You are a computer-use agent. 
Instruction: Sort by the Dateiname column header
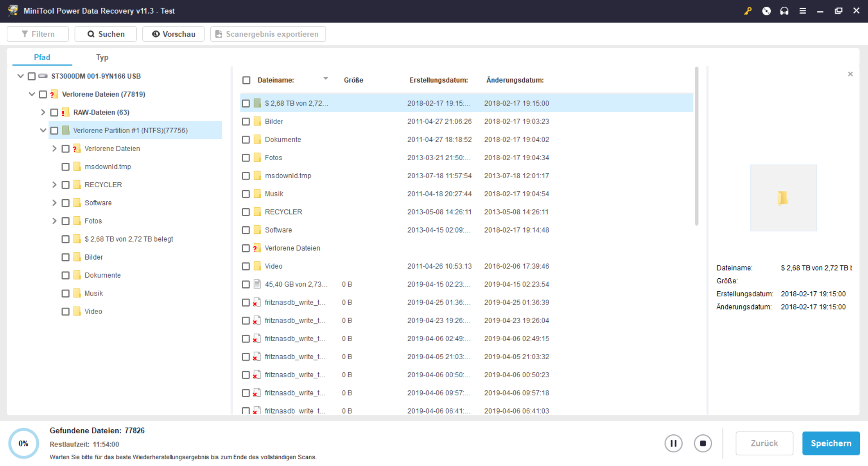(276, 80)
